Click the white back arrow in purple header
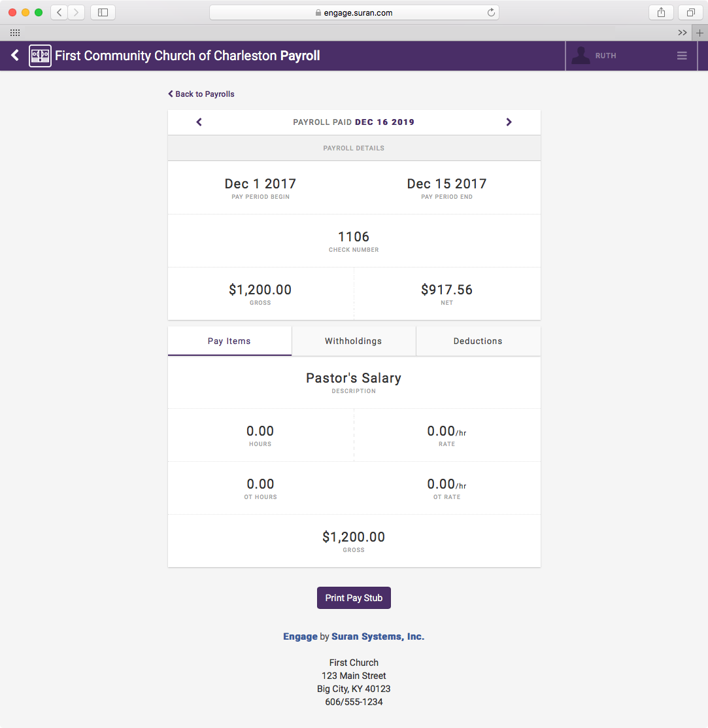Image resolution: width=708 pixels, height=728 pixels. pos(15,56)
